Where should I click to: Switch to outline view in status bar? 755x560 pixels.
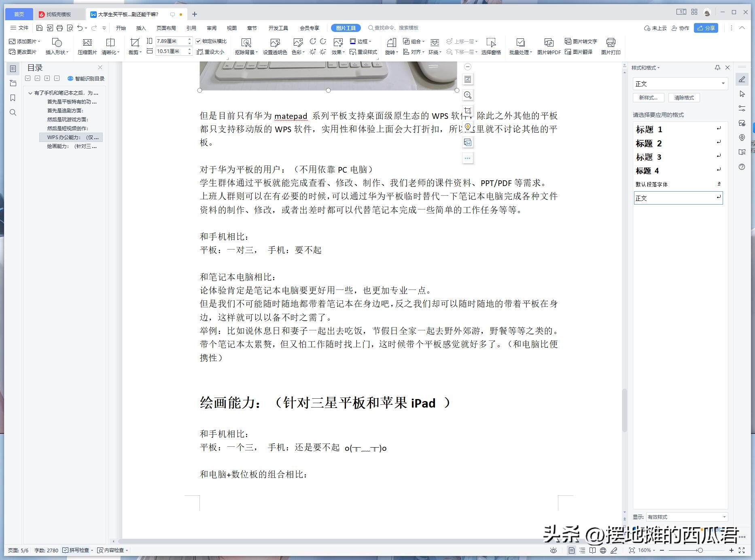[582, 550]
